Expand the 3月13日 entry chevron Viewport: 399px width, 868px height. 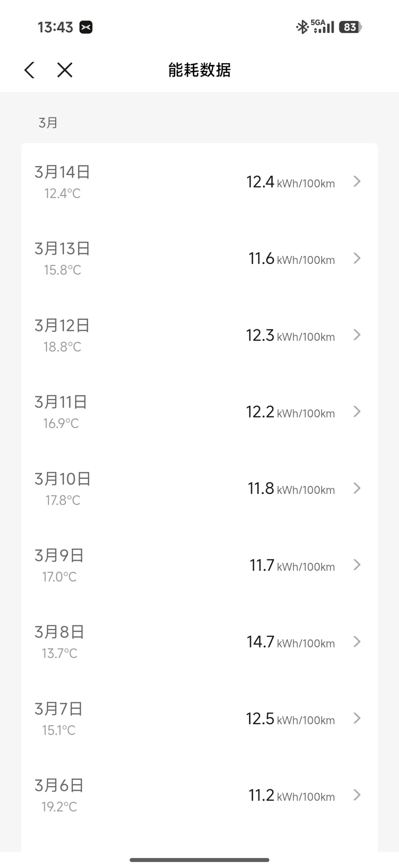[357, 258]
